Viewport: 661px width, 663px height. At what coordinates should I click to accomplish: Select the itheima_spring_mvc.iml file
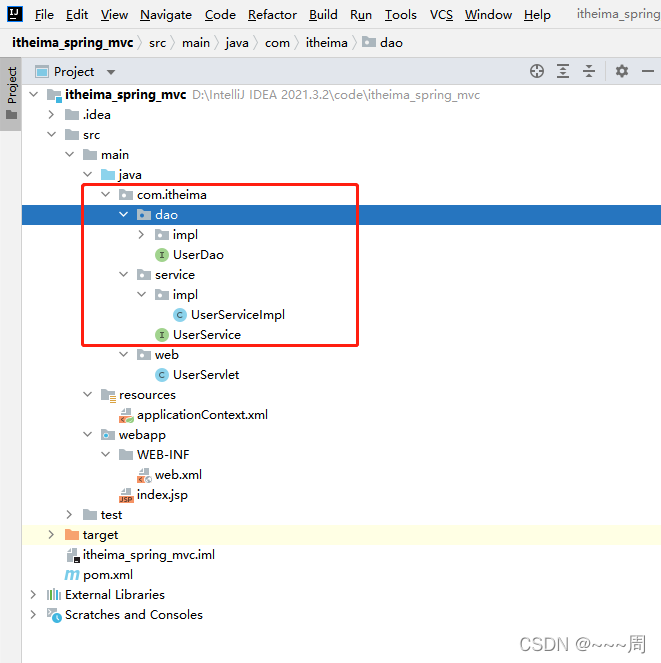pos(148,555)
